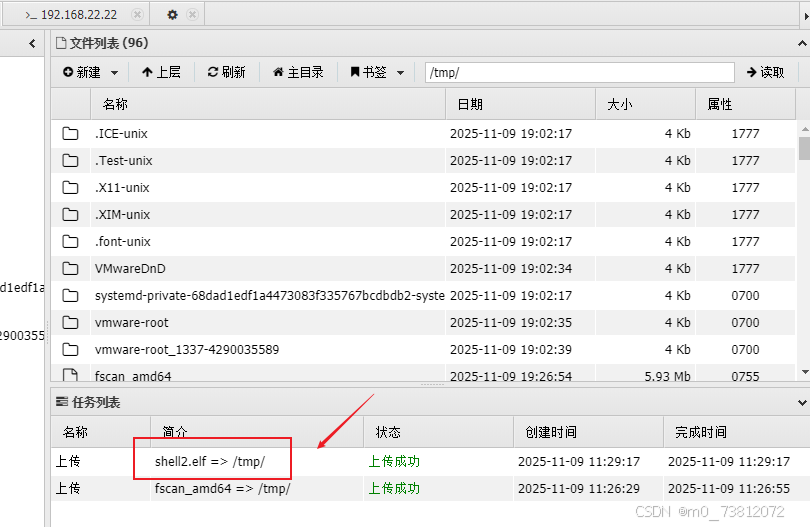Click the .Test-unix folder name
810x527 pixels.
pyautogui.click(x=123, y=161)
